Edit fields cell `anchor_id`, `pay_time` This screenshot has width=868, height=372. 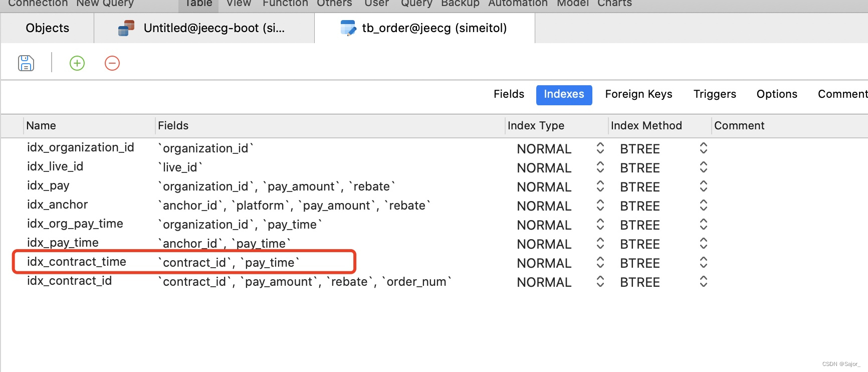tap(225, 244)
